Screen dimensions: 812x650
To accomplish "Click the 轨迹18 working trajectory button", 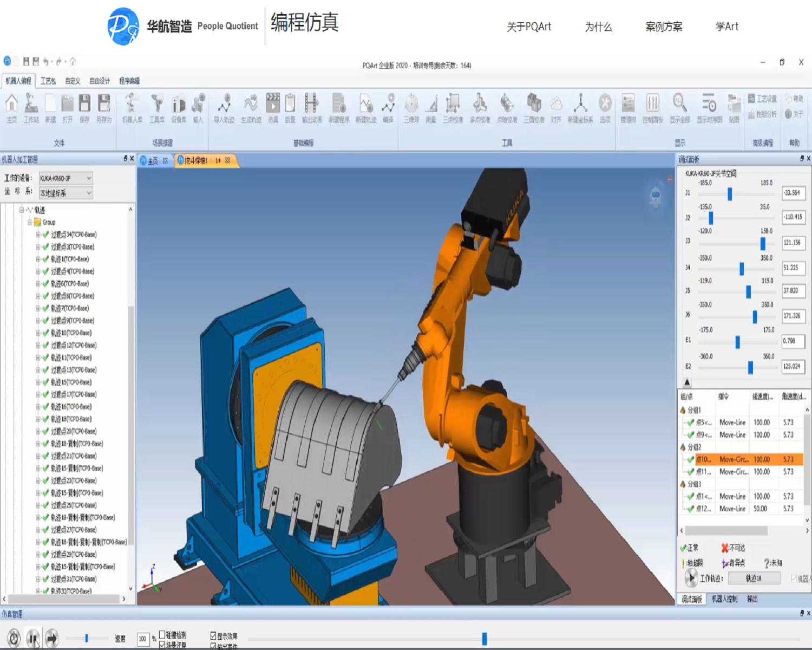I will [754, 578].
